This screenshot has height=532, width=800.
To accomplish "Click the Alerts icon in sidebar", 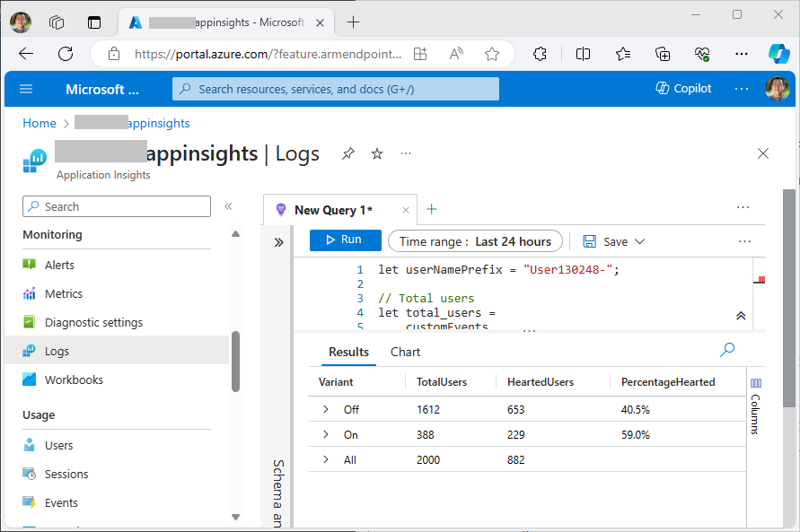I will click(x=29, y=264).
